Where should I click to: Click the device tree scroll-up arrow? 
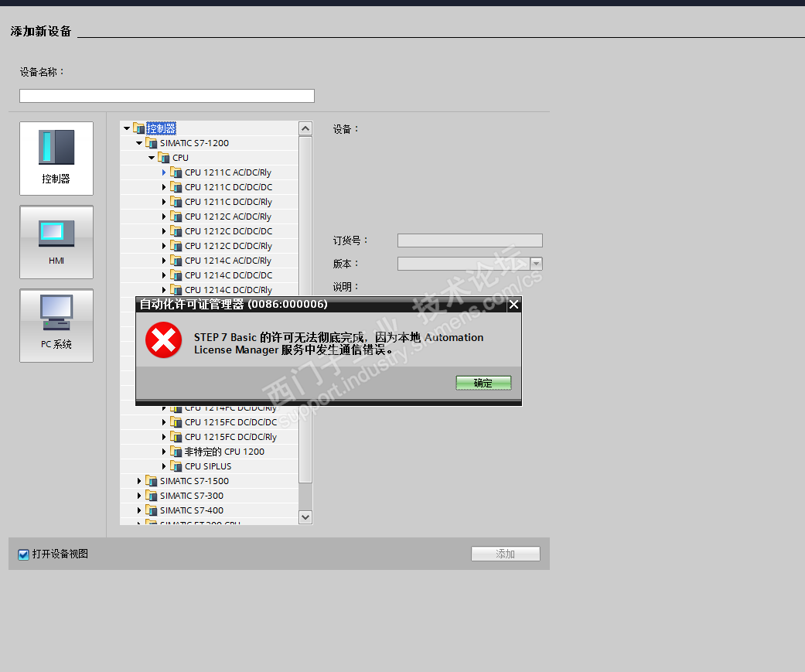coord(305,128)
